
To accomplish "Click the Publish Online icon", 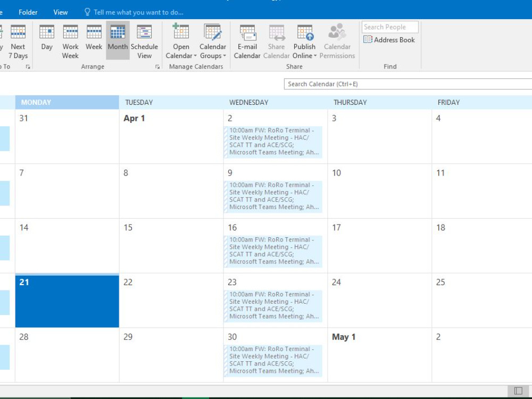I will click(x=305, y=32).
